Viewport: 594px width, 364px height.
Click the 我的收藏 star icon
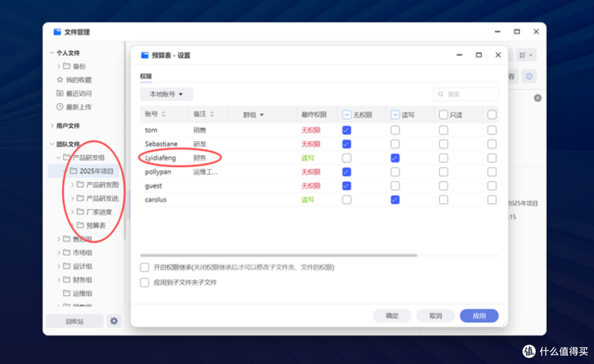click(59, 80)
